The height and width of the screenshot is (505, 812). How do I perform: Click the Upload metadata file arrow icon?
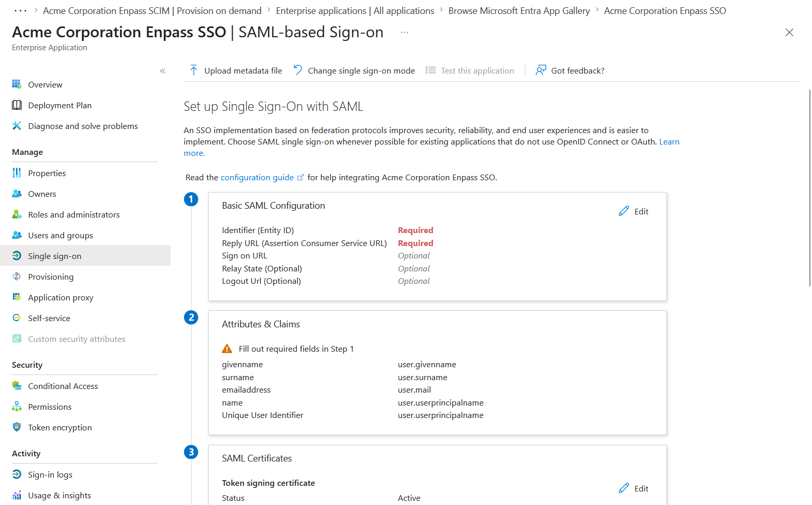point(194,70)
